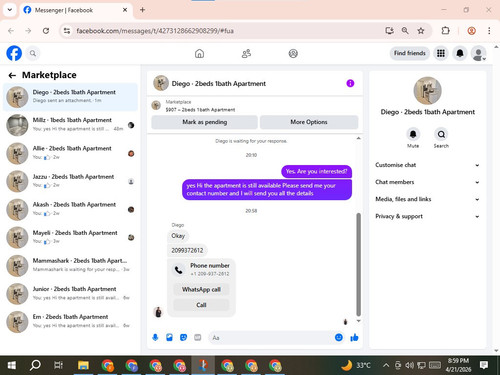The height and width of the screenshot is (375, 500).
Task: Click the browser zoom magnifier icon
Action: click(x=405, y=31)
